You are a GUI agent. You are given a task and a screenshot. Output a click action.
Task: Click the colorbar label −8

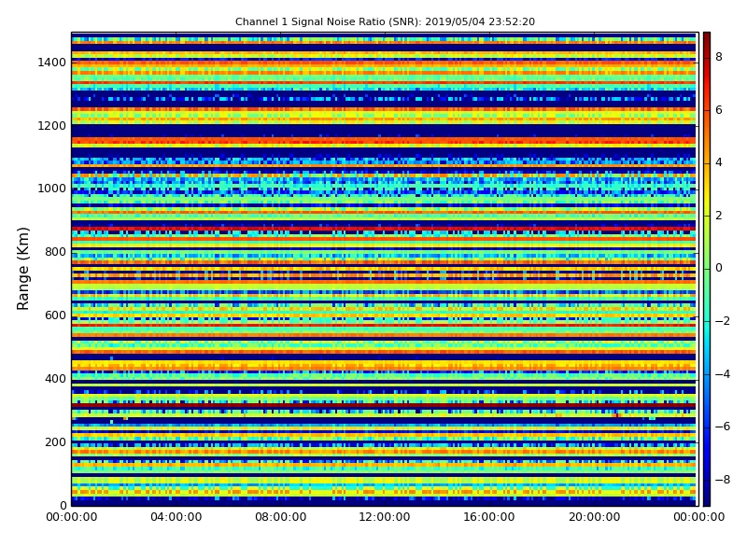pyautogui.click(x=723, y=480)
